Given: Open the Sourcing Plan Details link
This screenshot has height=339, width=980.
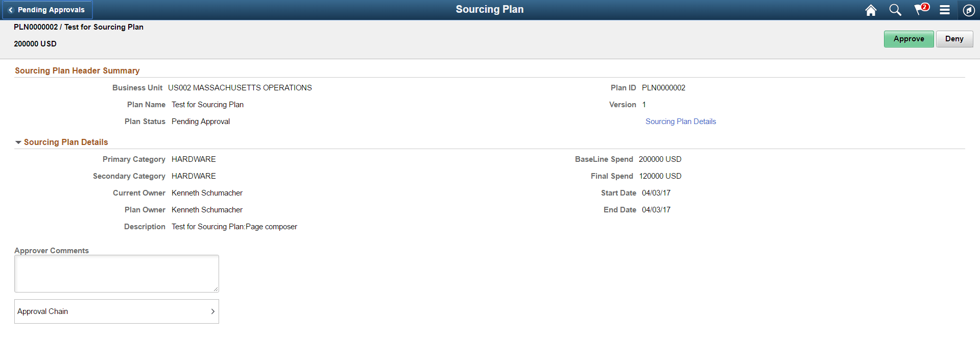Looking at the screenshot, I should click(681, 121).
